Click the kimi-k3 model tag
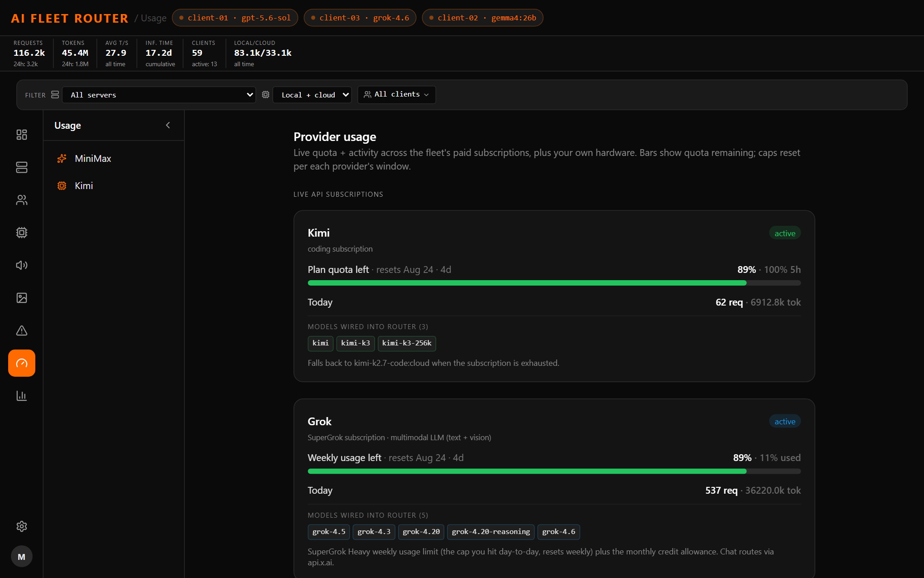The height and width of the screenshot is (578, 924). coord(356,343)
